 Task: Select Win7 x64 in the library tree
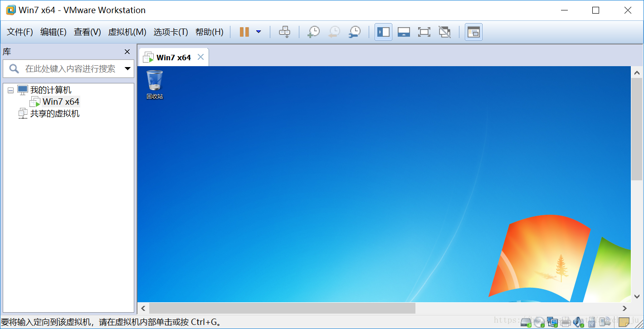[x=61, y=102]
